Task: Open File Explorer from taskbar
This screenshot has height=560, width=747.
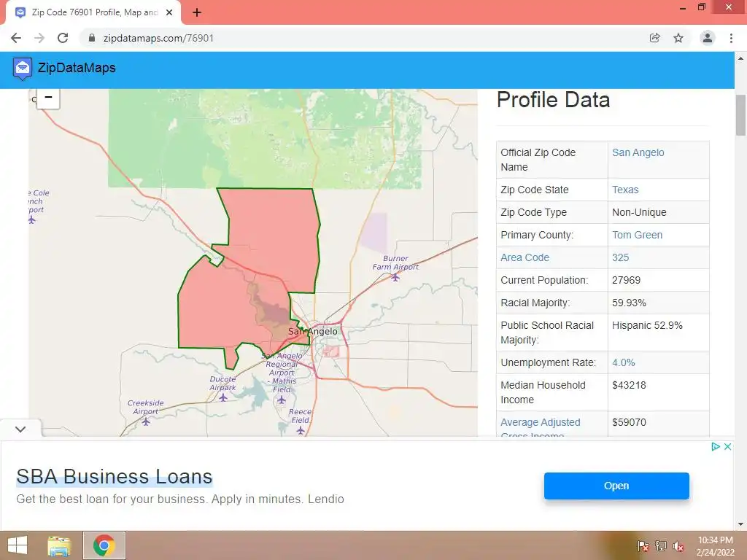Action: point(59,545)
